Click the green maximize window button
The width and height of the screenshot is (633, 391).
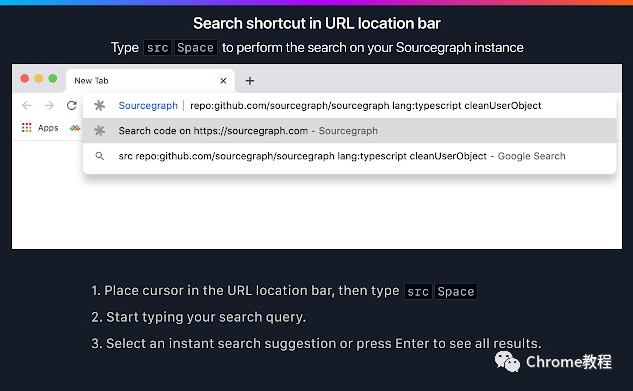coord(53,78)
